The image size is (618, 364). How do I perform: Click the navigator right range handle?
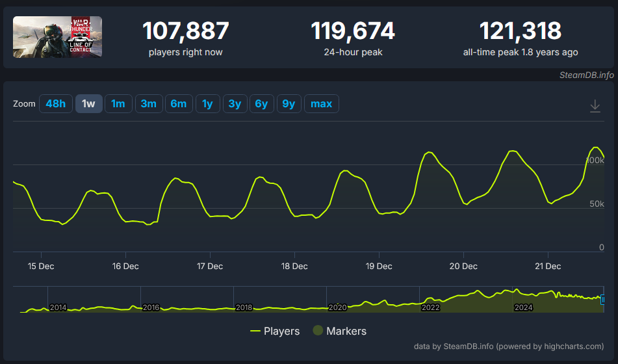(x=602, y=300)
